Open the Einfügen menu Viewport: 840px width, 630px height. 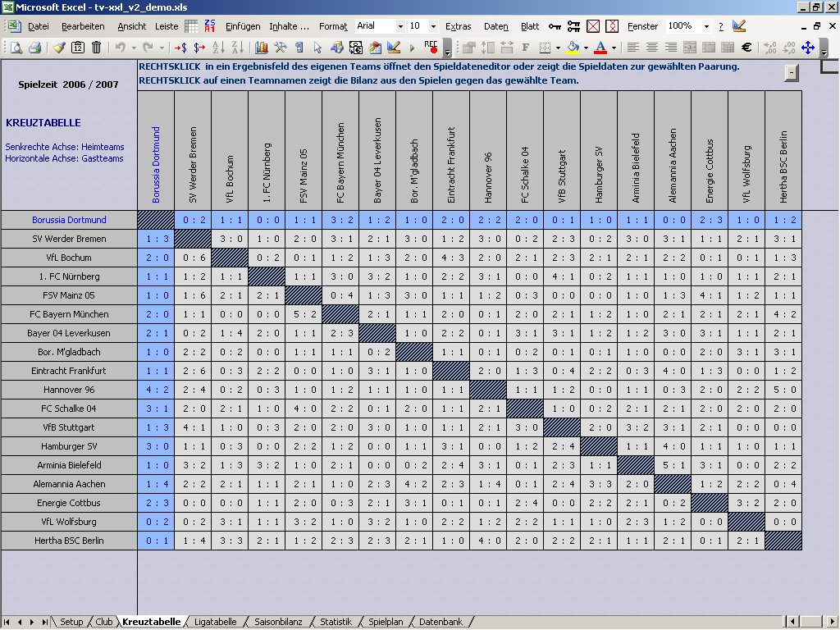(x=243, y=26)
